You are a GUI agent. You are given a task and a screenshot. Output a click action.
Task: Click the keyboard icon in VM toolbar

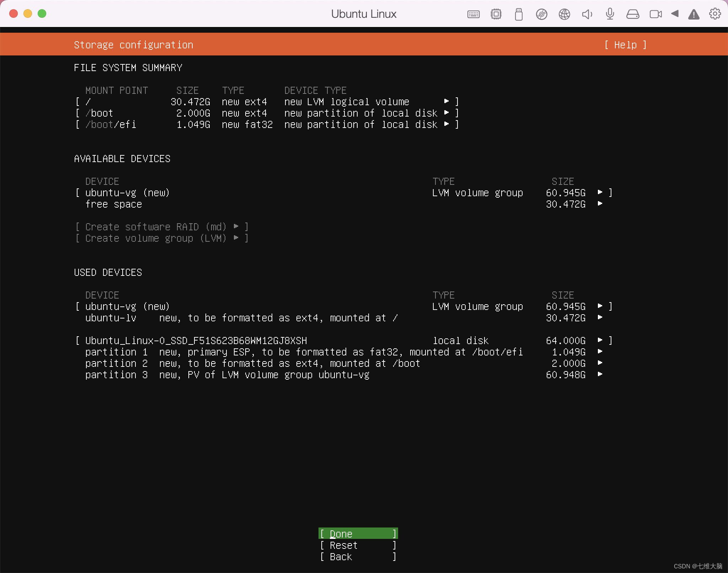point(473,14)
